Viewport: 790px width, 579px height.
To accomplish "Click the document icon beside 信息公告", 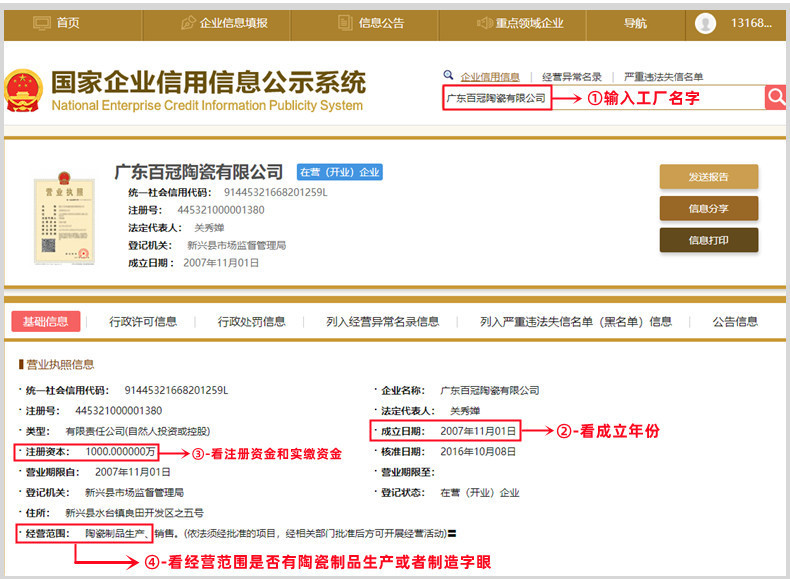I will [x=345, y=23].
